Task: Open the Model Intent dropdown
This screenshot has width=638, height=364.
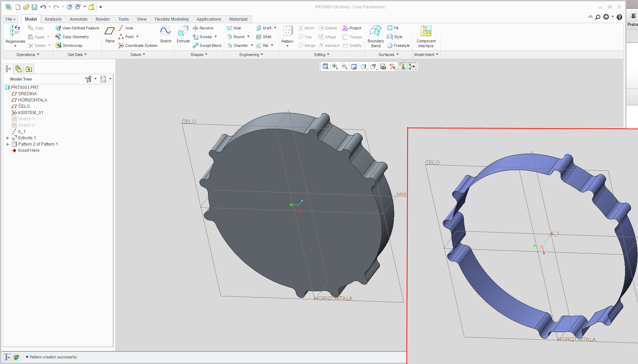Action: point(426,55)
